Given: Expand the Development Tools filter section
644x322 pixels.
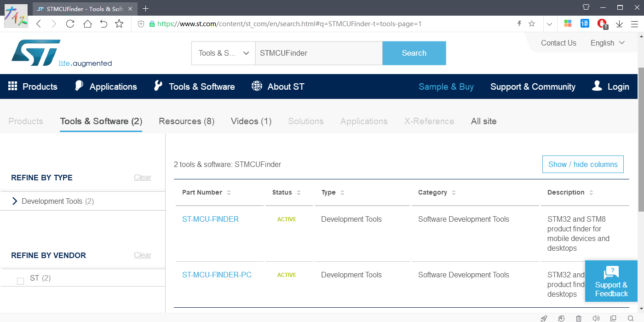Looking at the screenshot, I should 14,201.
